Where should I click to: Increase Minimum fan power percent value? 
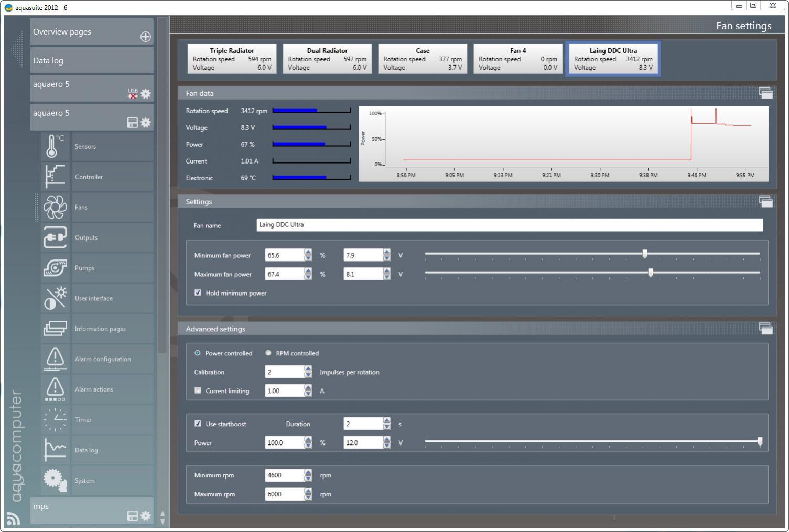[308, 252]
